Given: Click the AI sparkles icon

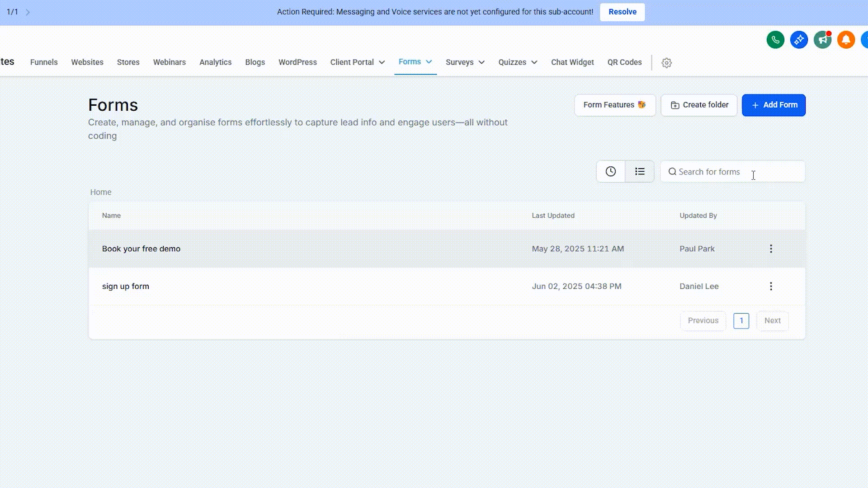Looking at the screenshot, I should 799,40.
